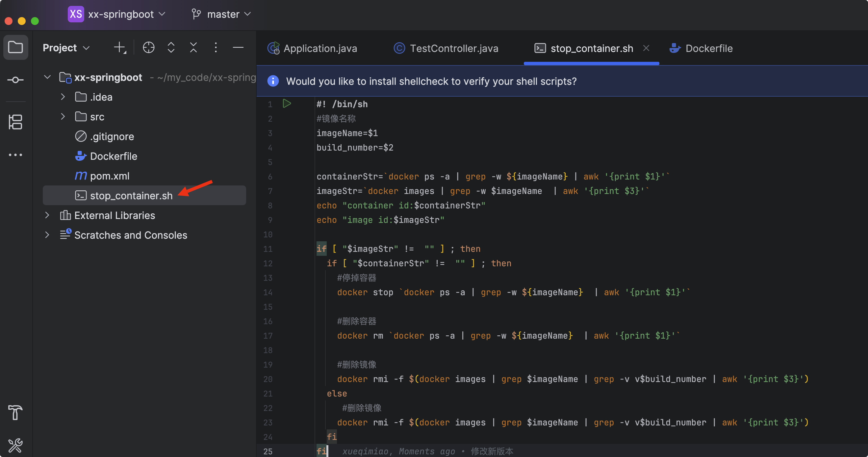868x457 pixels.
Task: Expand External Libraries node
Action: (47, 215)
